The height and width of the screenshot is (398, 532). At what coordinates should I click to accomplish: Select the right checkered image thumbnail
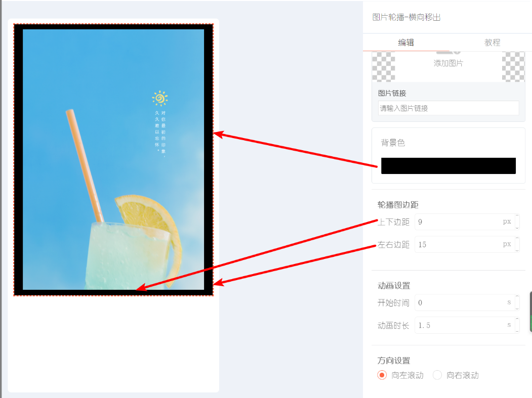tap(513, 66)
